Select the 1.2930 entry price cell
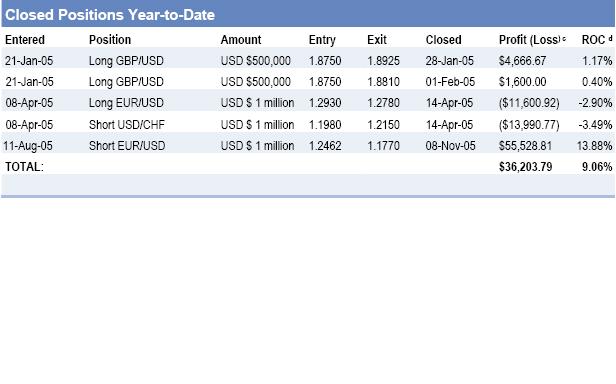 point(325,103)
